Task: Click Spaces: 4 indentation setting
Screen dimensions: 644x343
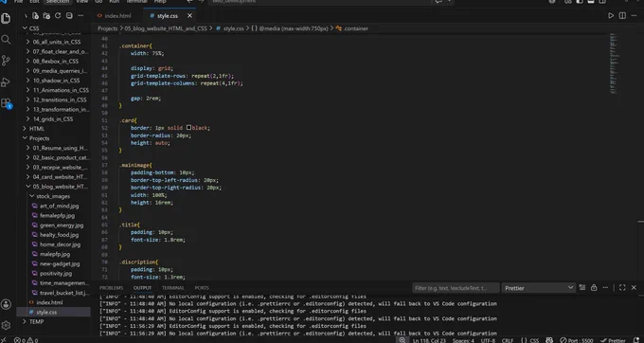Action: point(463,340)
